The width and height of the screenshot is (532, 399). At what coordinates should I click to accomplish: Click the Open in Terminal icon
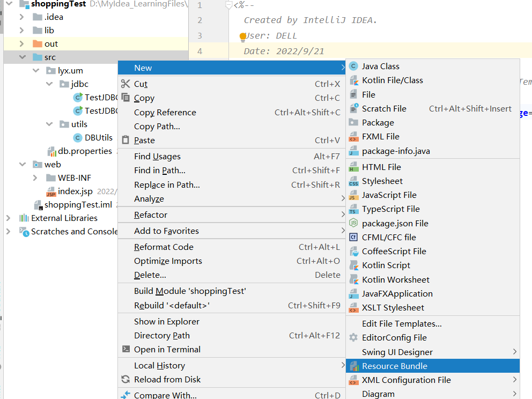click(126, 349)
